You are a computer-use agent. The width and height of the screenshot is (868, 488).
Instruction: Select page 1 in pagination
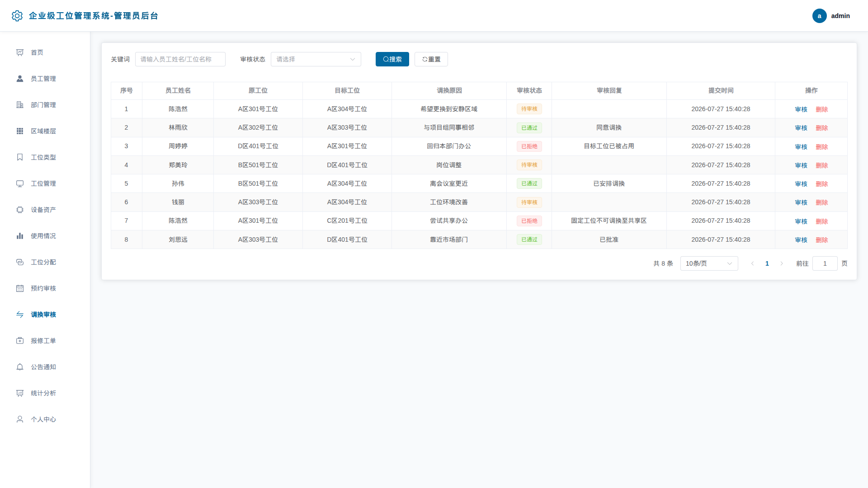pyautogui.click(x=767, y=263)
